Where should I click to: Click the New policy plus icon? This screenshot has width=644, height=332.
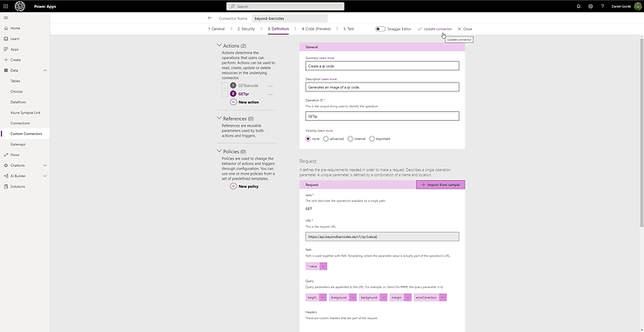pyautogui.click(x=233, y=186)
